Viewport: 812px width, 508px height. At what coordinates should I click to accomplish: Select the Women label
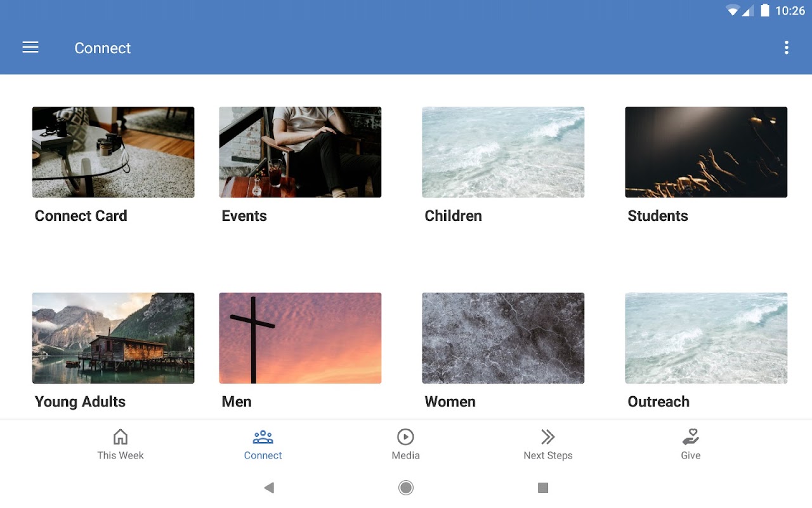click(450, 402)
